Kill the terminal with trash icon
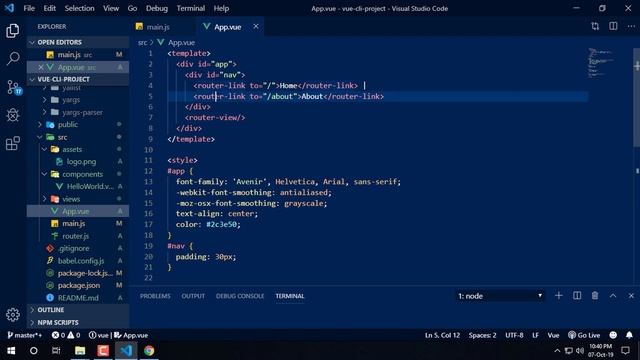This screenshot has height=360, width=640. click(x=595, y=296)
